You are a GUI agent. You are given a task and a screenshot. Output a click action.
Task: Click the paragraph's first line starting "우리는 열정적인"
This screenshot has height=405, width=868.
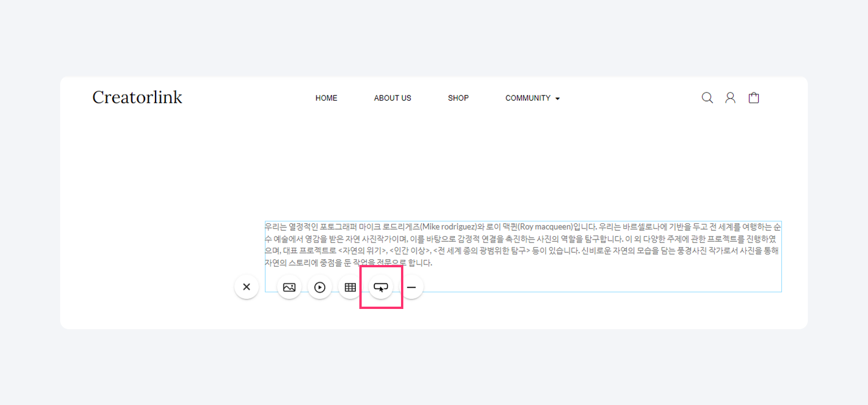coord(301,226)
